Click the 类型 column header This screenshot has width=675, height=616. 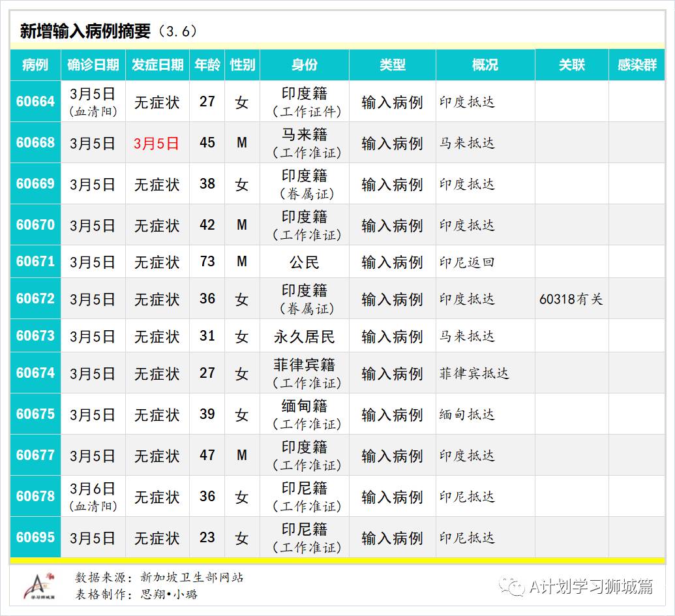(392, 65)
